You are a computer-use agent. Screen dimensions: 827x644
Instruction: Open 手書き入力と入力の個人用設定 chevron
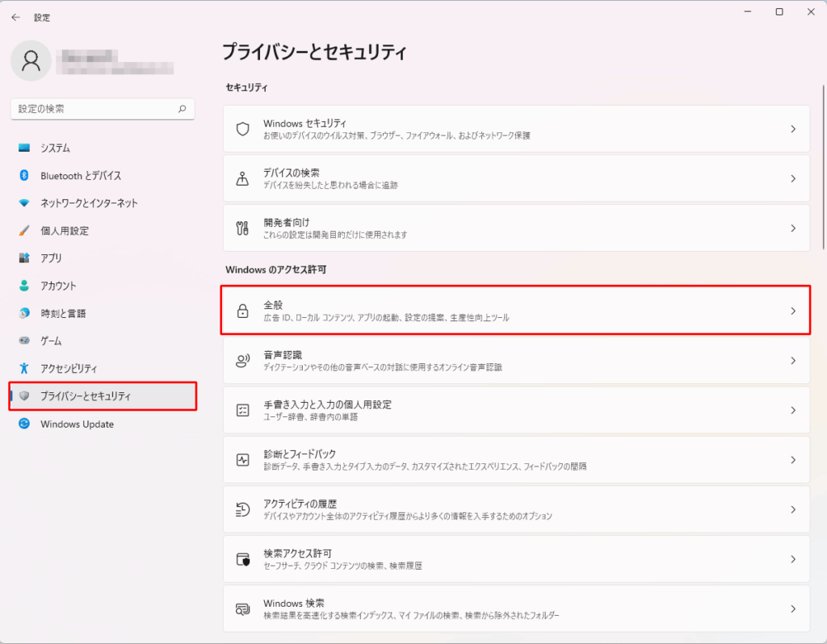click(793, 410)
